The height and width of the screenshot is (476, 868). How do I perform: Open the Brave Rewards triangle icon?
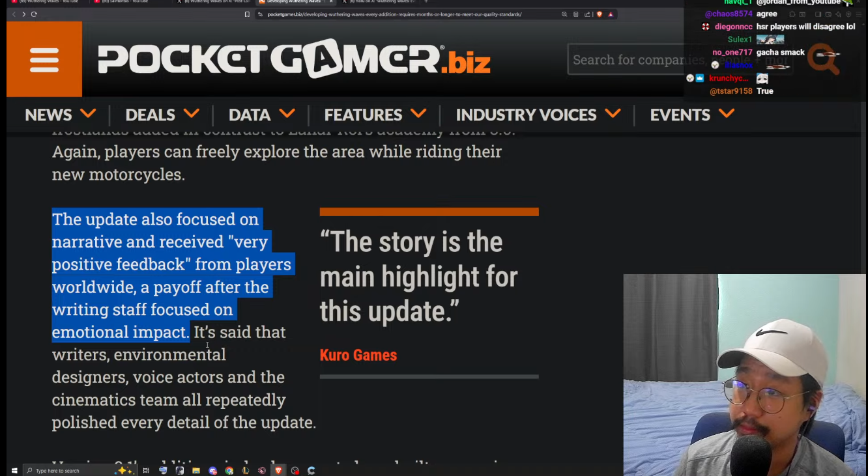tap(611, 14)
